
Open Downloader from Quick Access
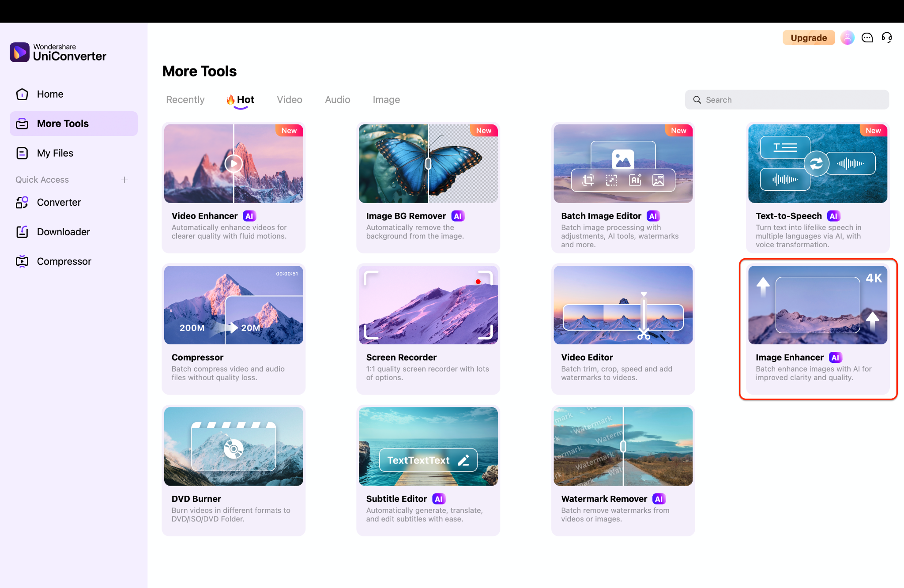click(74, 232)
